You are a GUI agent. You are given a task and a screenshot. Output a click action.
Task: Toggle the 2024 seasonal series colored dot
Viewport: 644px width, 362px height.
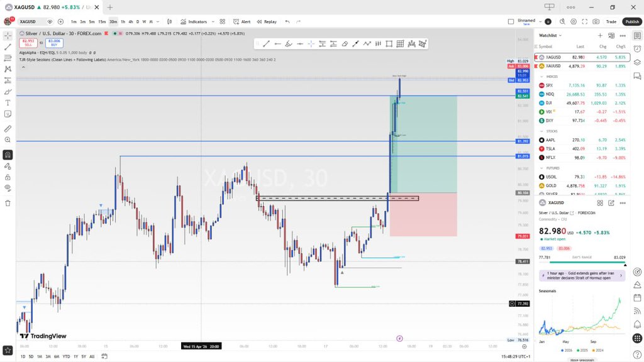(x=594, y=351)
